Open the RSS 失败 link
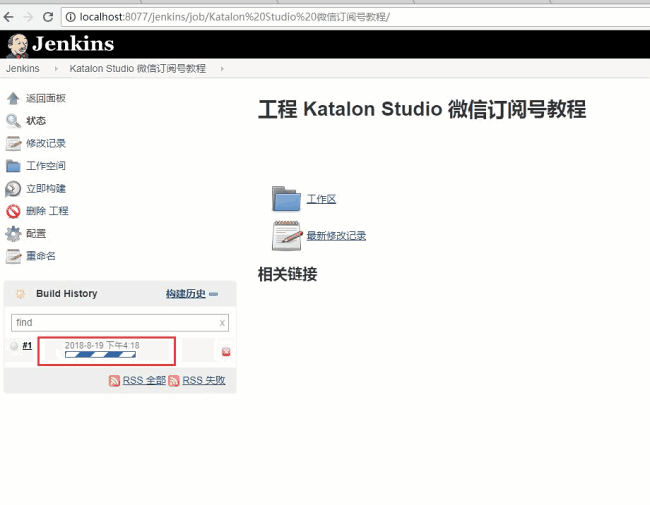The height and width of the screenshot is (505, 650). [x=204, y=380]
